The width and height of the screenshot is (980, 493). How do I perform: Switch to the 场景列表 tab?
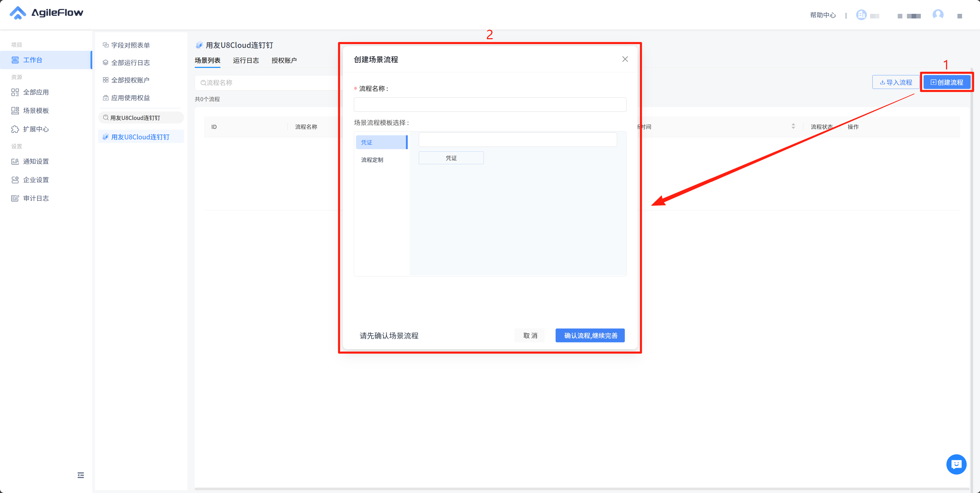point(207,60)
